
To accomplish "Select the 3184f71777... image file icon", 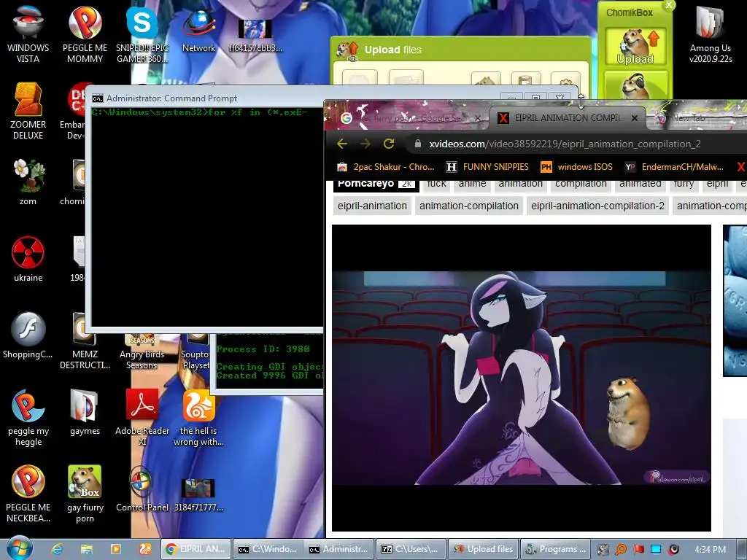I will (x=198, y=494).
